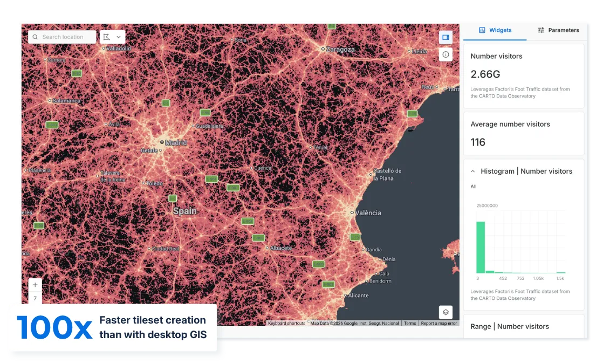Click the Guadalajara city label
610x364 pixels.
click(x=209, y=126)
